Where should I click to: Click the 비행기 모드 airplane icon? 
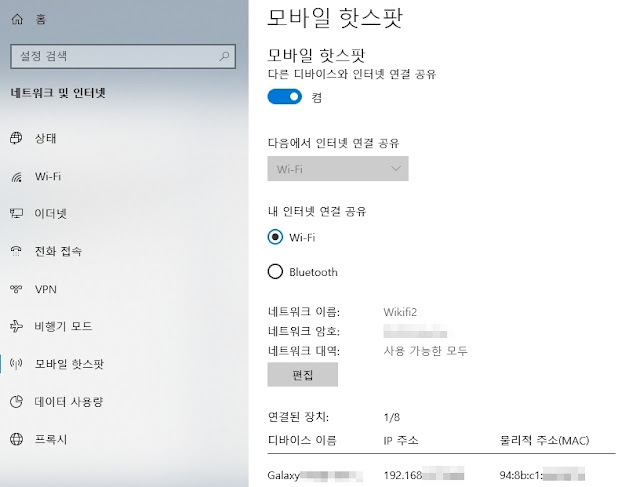coord(16,326)
